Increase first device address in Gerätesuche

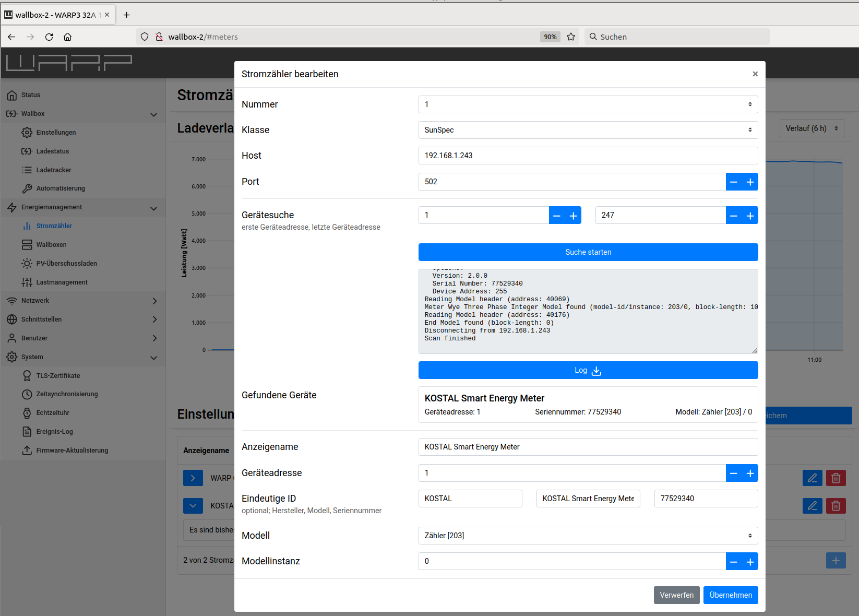pyautogui.click(x=574, y=215)
